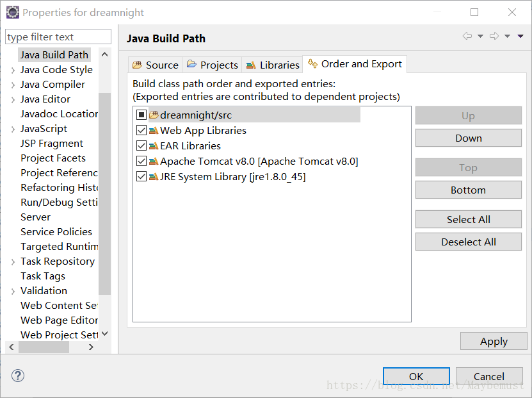Click the forward navigation arrow icon
This screenshot has width=532, height=398.
point(494,36)
